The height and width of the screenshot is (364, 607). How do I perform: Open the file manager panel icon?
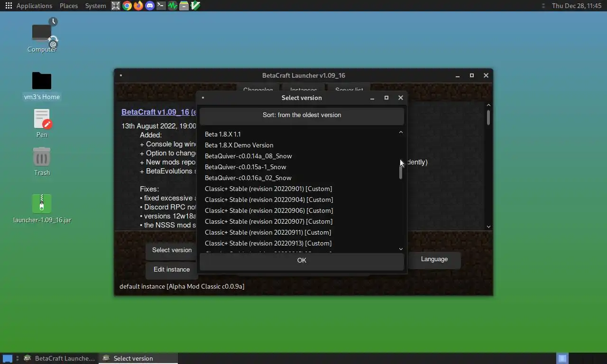184,6
